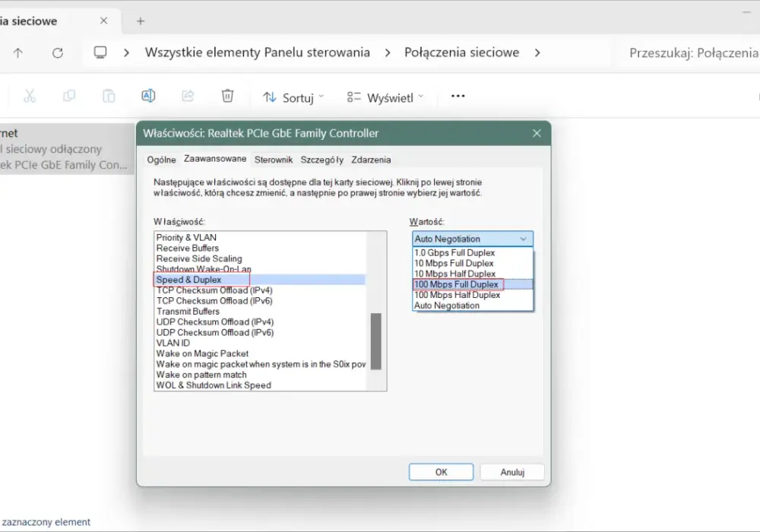Screen dimensions: 760x532
Task: Select TCP Checksum Offload (IPv6) property
Action: tap(260, 301)
